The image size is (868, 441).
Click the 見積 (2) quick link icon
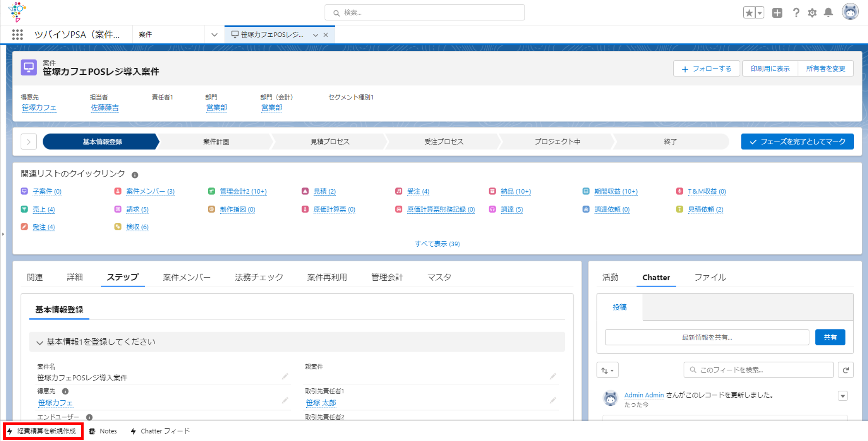305,191
